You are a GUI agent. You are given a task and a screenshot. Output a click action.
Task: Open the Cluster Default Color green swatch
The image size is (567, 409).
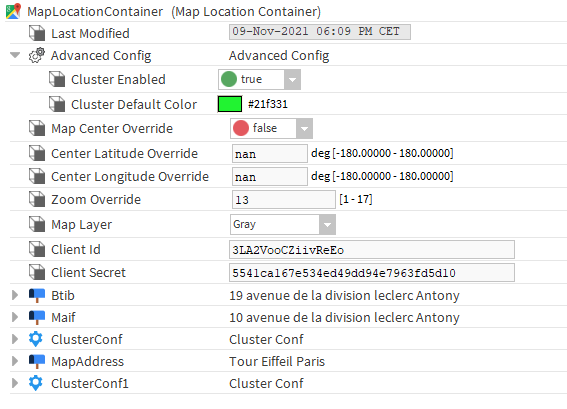coord(230,104)
